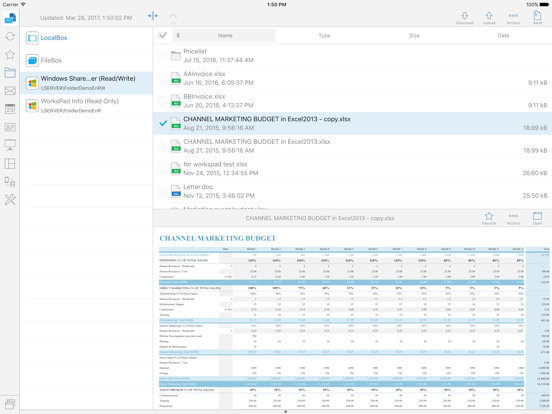Click the preview pane file title
The height and width of the screenshot is (414, 552).
[320, 218]
